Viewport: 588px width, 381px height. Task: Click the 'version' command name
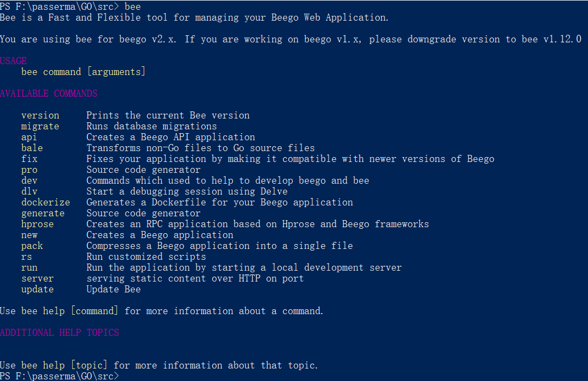pyautogui.click(x=40, y=115)
